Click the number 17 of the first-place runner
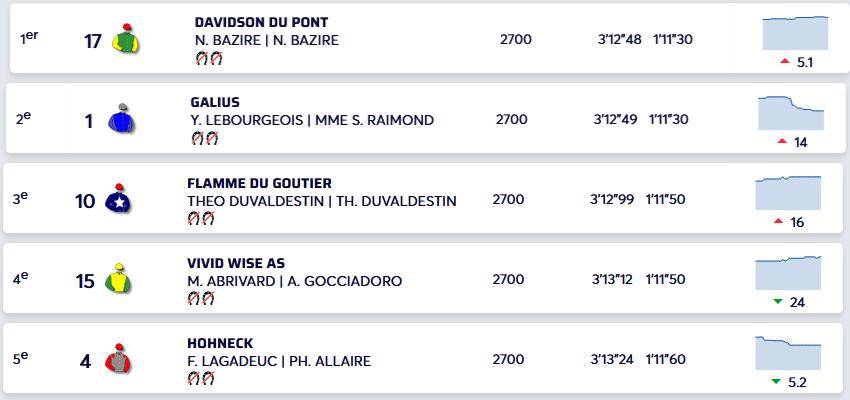 click(x=95, y=40)
